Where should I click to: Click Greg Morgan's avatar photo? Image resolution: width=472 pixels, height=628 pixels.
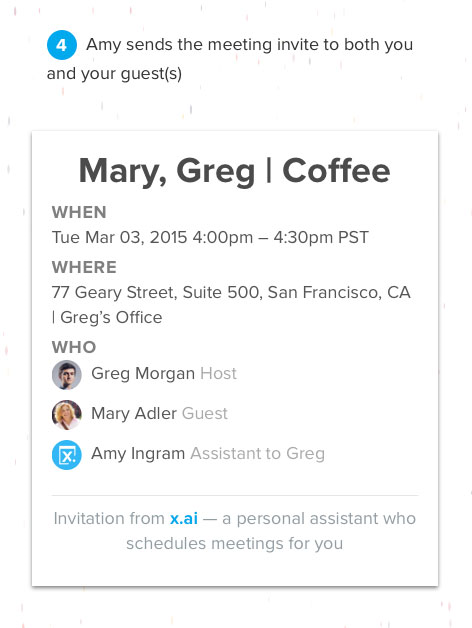coord(67,374)
